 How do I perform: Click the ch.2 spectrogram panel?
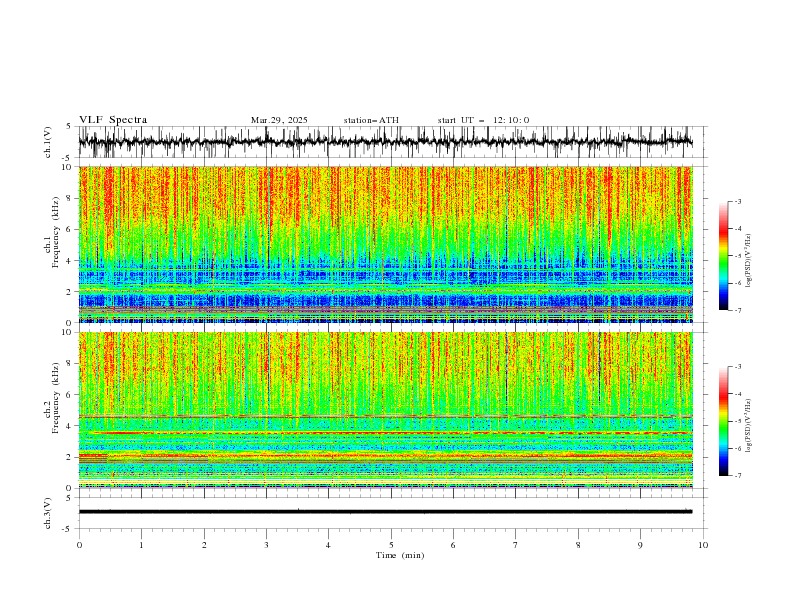click(385, 410)
